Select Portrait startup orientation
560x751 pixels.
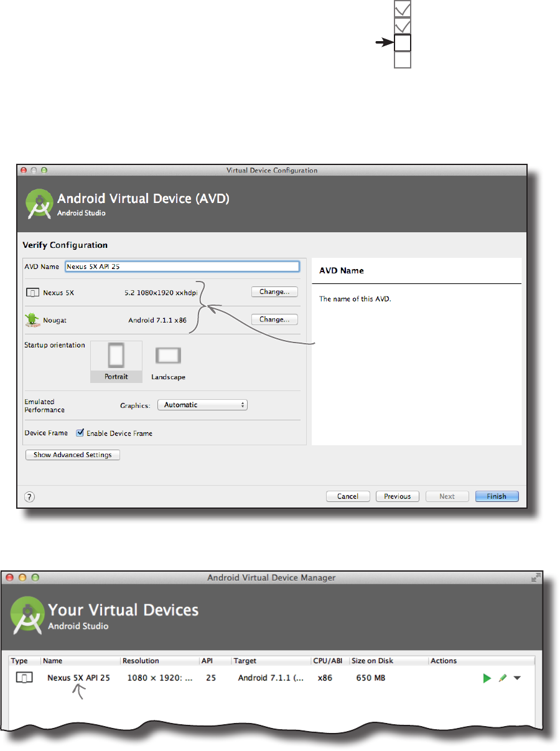[116, 362]
